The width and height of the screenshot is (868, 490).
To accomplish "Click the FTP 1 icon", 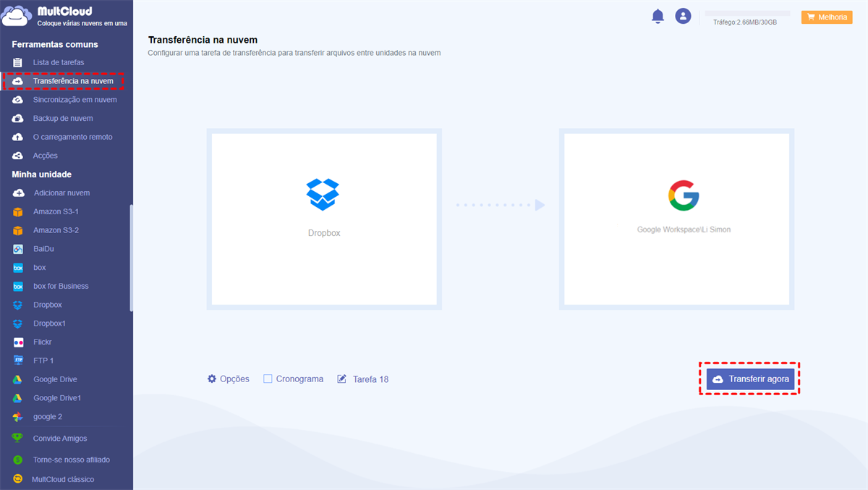I will (x=18, y=360).
